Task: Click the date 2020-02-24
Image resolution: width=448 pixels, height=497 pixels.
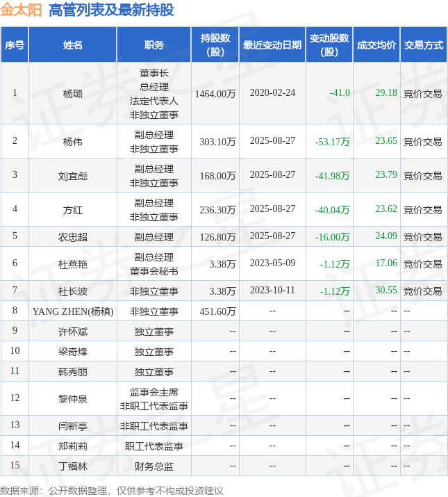Action: point(272,92)
